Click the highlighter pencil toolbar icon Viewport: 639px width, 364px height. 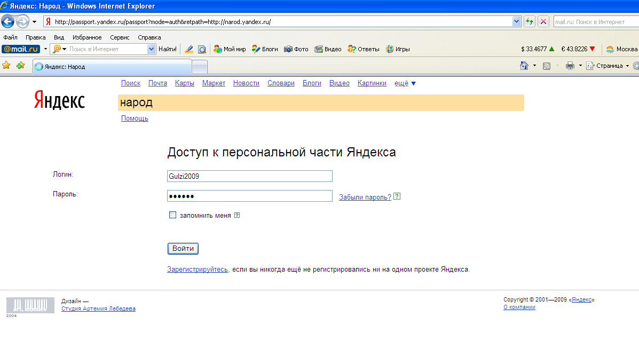(188, 49)
